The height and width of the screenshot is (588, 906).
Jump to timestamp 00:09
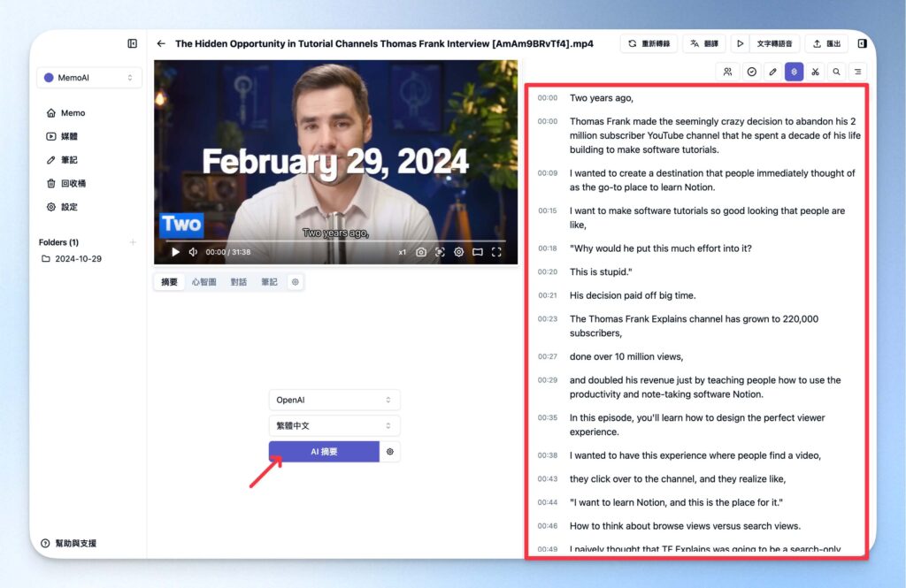[547, 172]
